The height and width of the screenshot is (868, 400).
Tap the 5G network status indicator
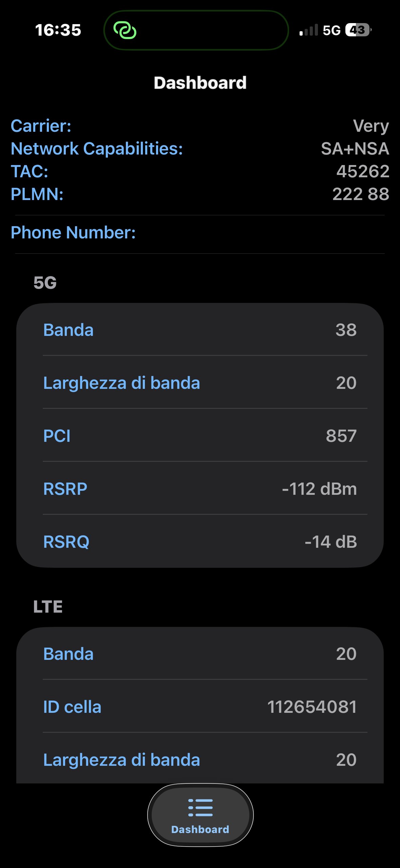click(331, 30)
